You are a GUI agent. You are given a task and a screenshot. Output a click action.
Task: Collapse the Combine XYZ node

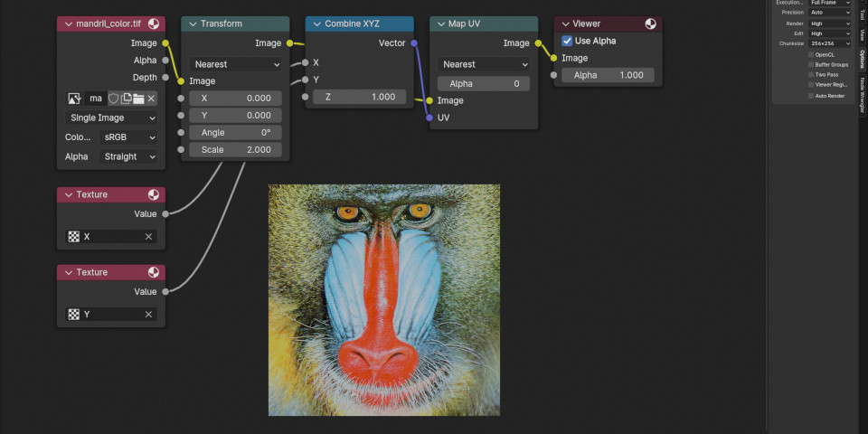click(316, 24)
